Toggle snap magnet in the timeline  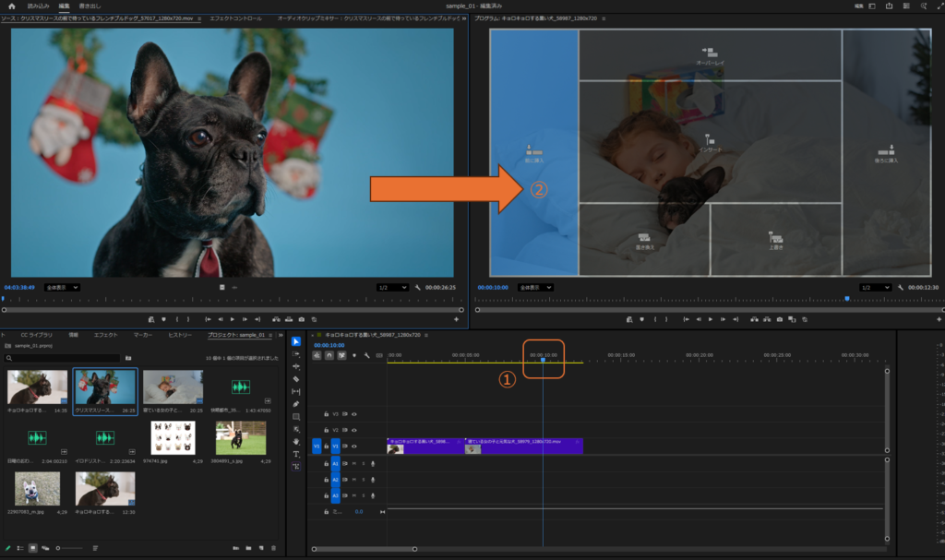click(x=329, y=355)
